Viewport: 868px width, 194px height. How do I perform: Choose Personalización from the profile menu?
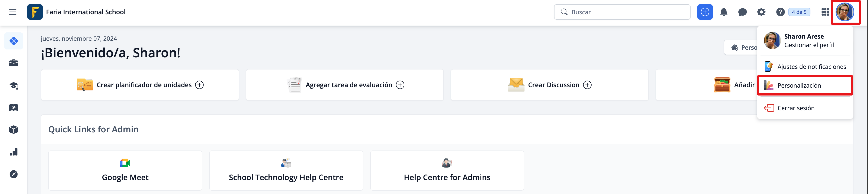click(x=799, y=85)
